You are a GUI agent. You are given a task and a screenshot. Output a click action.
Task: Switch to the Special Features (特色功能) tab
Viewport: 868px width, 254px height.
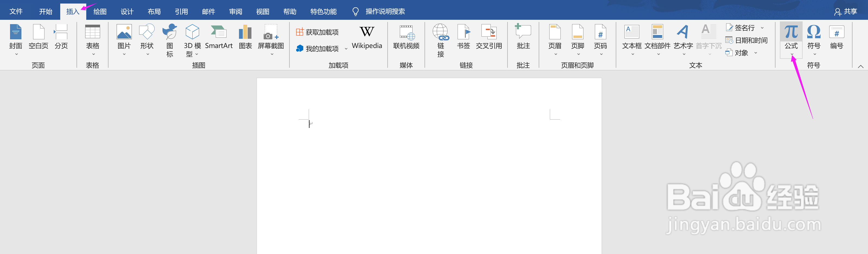click(x=324, y=11)
